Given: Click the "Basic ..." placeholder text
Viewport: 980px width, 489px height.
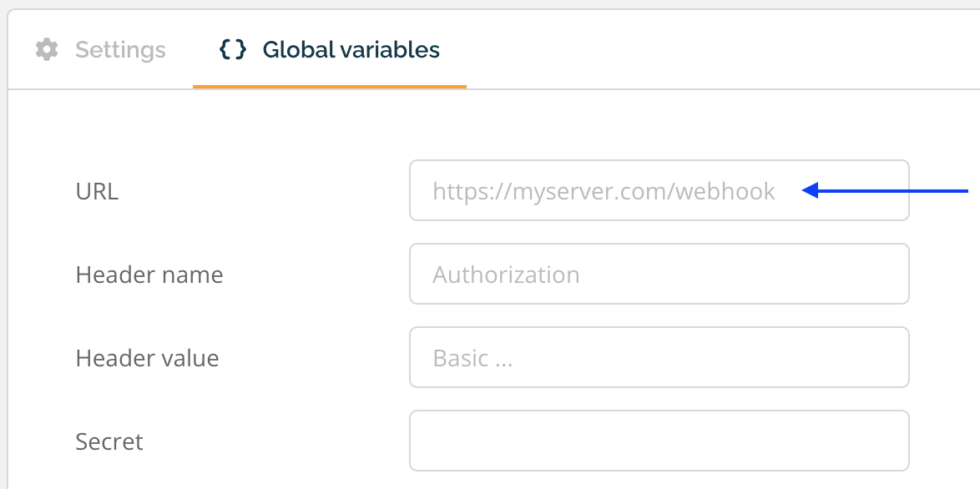Looking at the screenshot, I should pyautogui.click(x=472, y=359).
